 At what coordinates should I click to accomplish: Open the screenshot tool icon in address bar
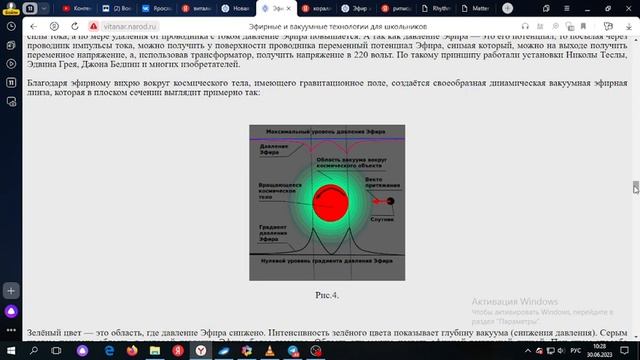pyautogui.click(x=570, y=27)
